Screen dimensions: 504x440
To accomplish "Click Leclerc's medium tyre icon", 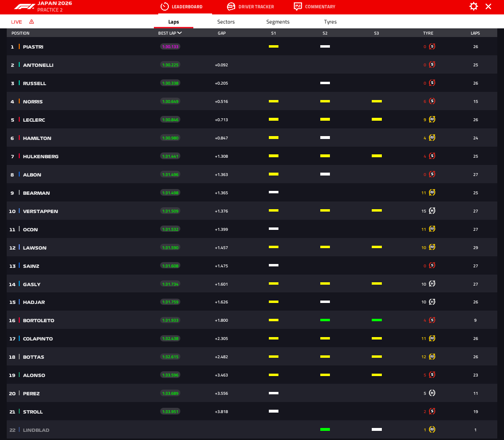I will tap(432, 120).
